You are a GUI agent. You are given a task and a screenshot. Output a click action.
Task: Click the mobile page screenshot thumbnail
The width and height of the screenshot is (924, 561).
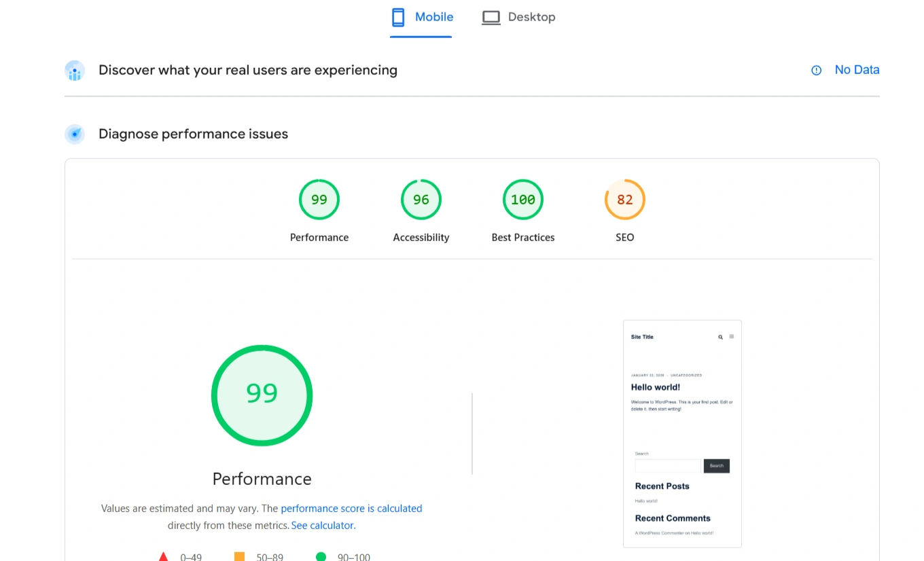(x=682, y=434)
